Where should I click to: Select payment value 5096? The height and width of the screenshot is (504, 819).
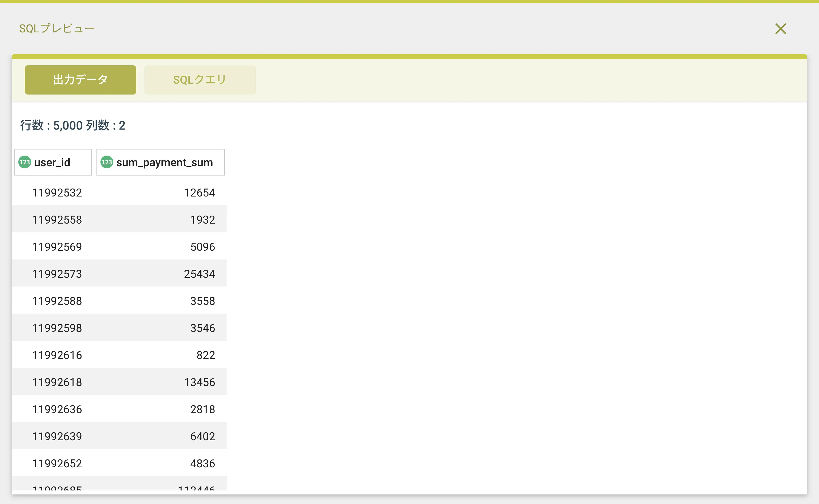coord(202,247)
